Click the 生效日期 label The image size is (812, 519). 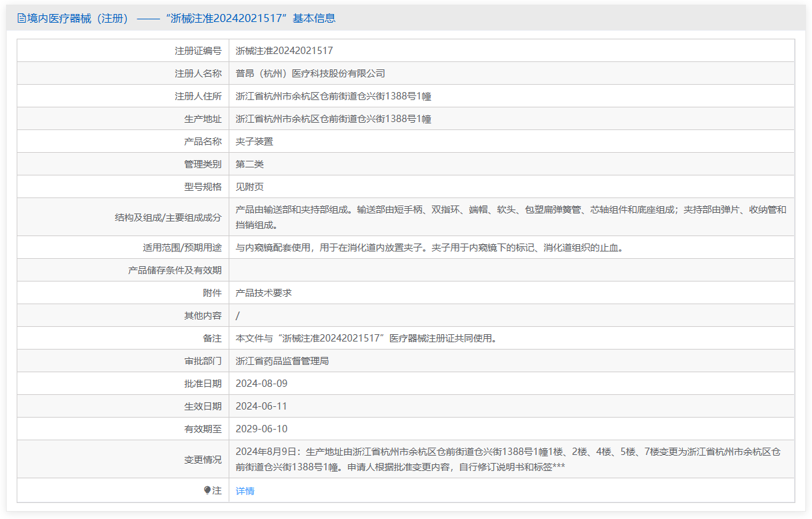click(x=203, y=406)
